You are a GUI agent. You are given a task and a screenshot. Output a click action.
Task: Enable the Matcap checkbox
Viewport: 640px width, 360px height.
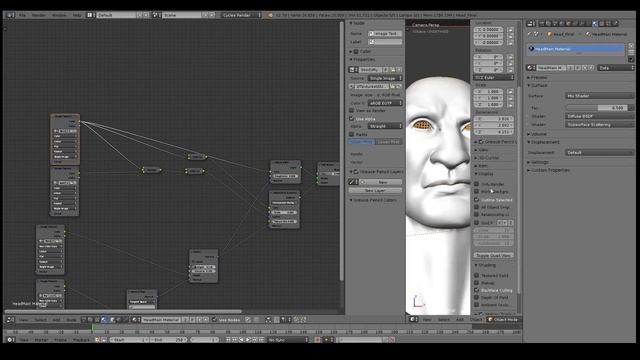pos(476,282)
